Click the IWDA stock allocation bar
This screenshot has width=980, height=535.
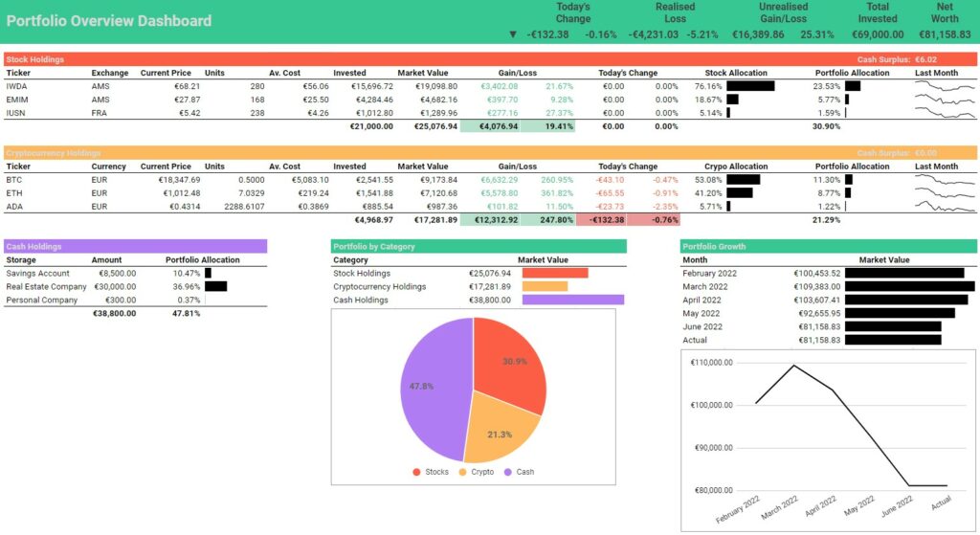click(x=749, y=86)
